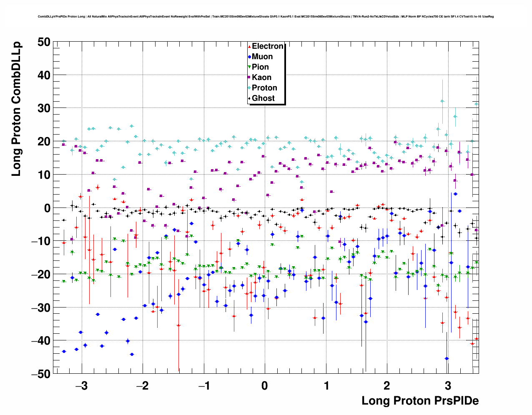
Task: Click the X-axis label −3
Action: click(x=81, y=386)
